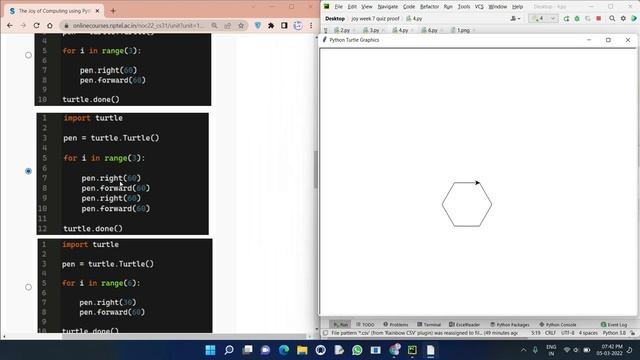The height and width of the screenshot is (360, 640).
Task: Toggle Chrome side panel icon
Action: (x=284, y=25)
